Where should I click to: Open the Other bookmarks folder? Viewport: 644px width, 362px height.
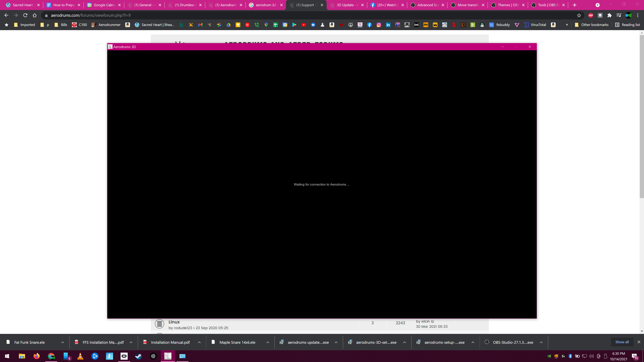591,25
